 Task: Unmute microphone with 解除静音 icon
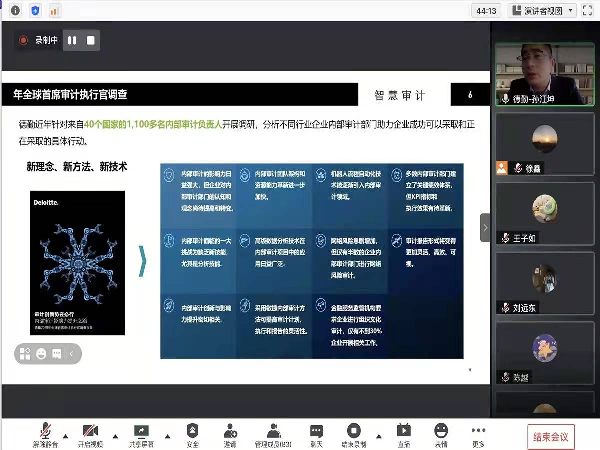[x=42, y=431]
